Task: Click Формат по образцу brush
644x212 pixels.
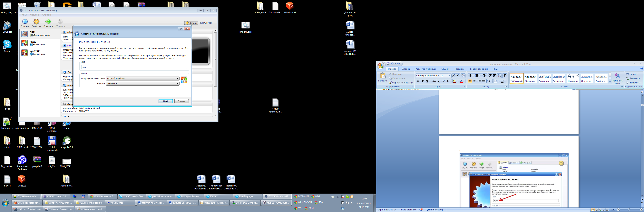Action: (401, 83)
